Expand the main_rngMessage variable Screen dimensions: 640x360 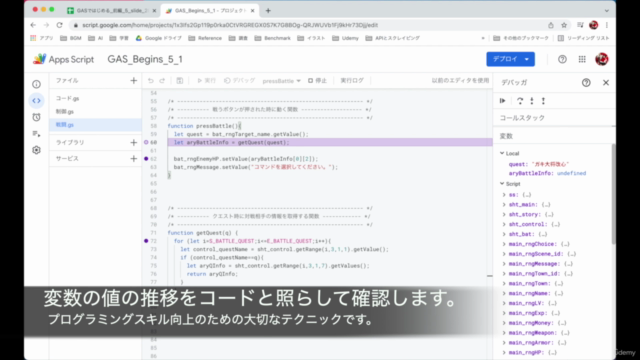[x=504, y=264]
